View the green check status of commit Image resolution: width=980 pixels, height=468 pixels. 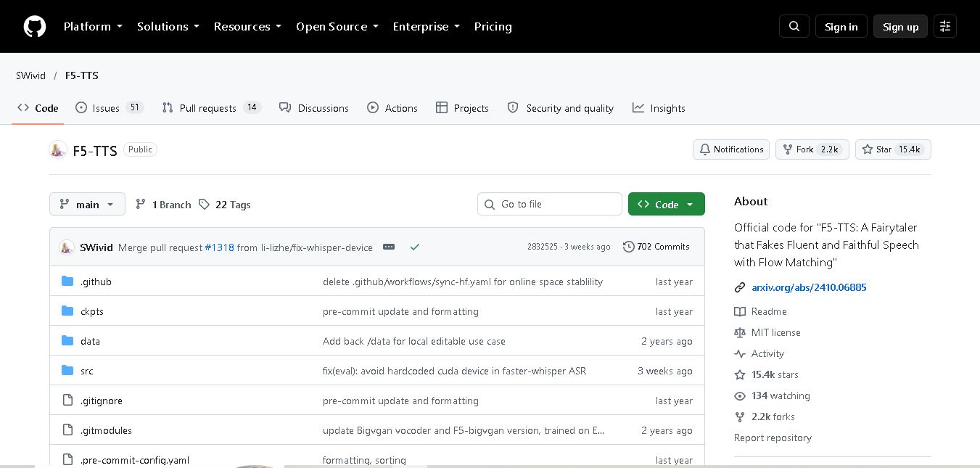pyautogui.click(x=415, y=247)
